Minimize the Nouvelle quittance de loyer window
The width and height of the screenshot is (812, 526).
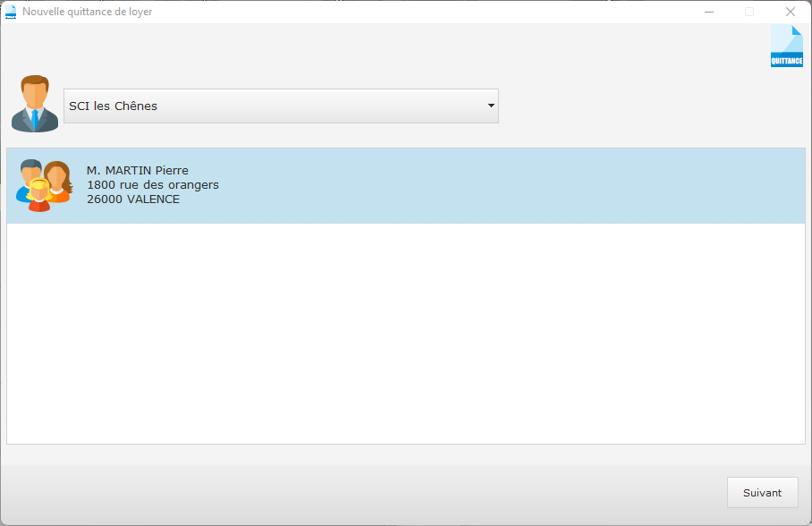(709, 12)
